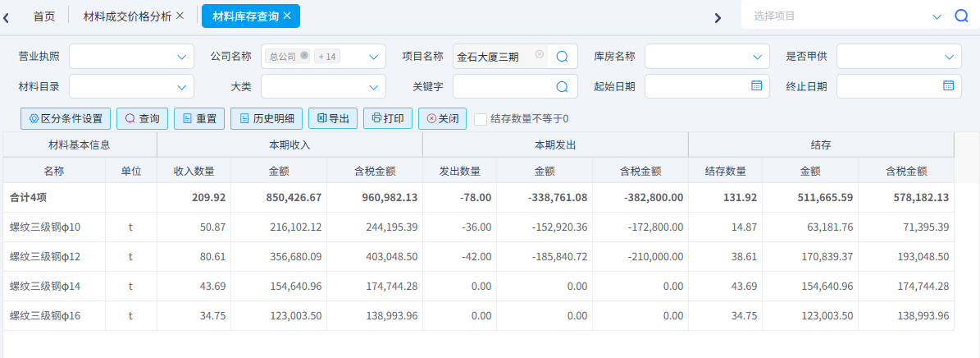
Task: Toggle 结存数量不等于0 checkbox
Action: (x=481, y=119)
